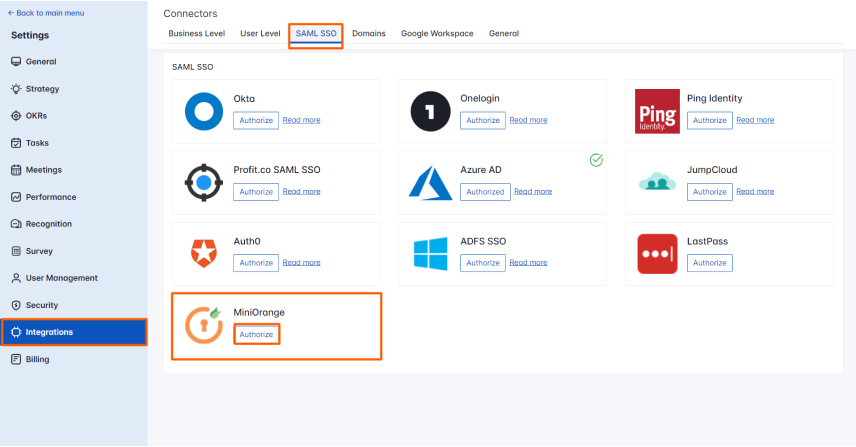Click the LastPass card title text
The image size is (856, 447).
(x=707, y=241)
